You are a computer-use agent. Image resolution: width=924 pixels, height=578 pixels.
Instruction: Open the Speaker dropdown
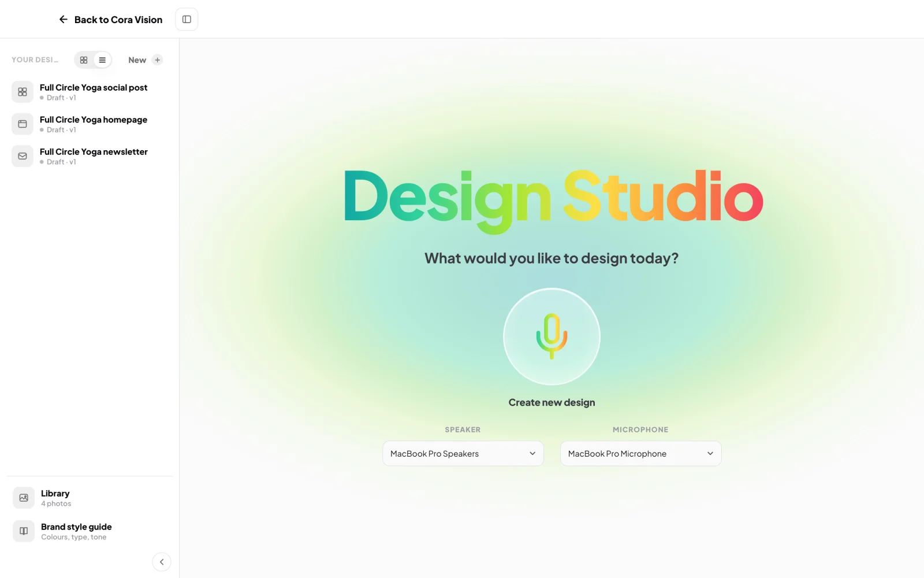click(x=463, y=454)
